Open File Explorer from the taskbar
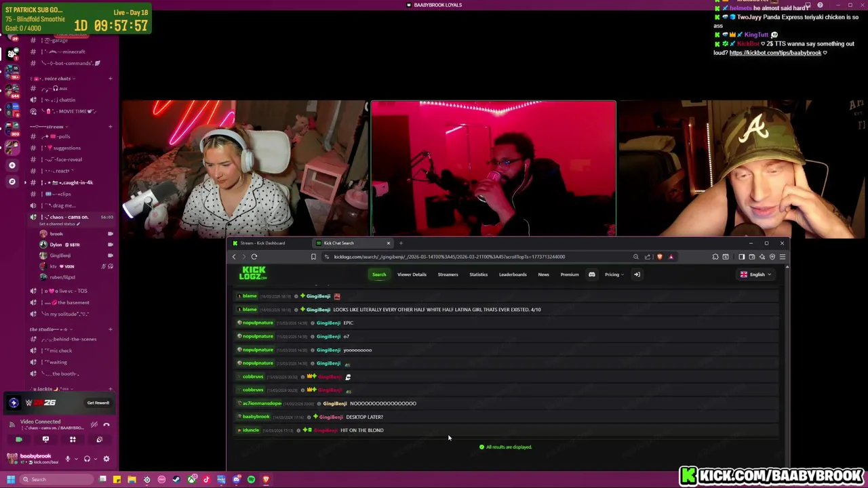Viewport: 868px width, 488px height. pos(132,480)
